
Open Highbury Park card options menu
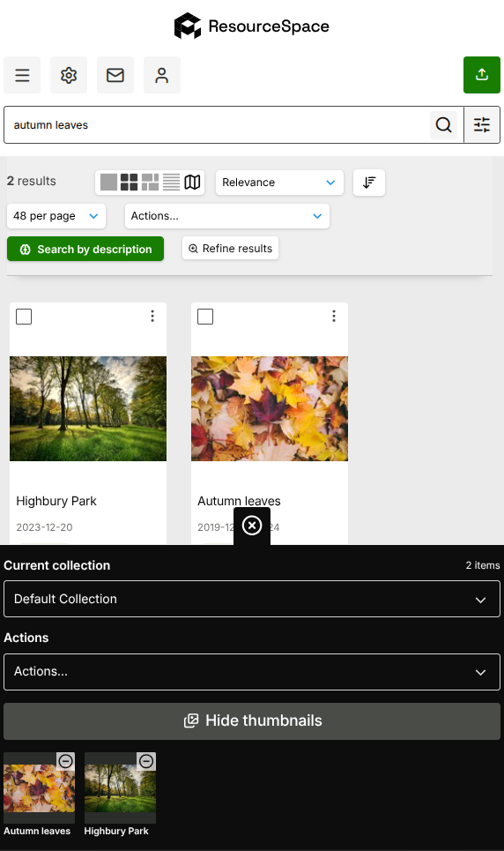point(152,316)
